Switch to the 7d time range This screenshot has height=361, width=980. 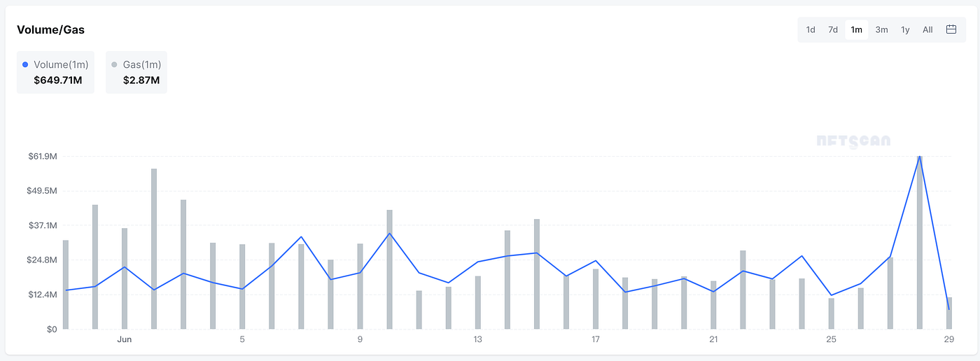(833, 29)
